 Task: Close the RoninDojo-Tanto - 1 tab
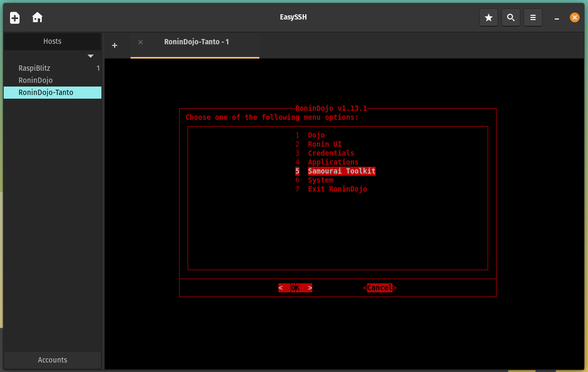coord(140,42)
